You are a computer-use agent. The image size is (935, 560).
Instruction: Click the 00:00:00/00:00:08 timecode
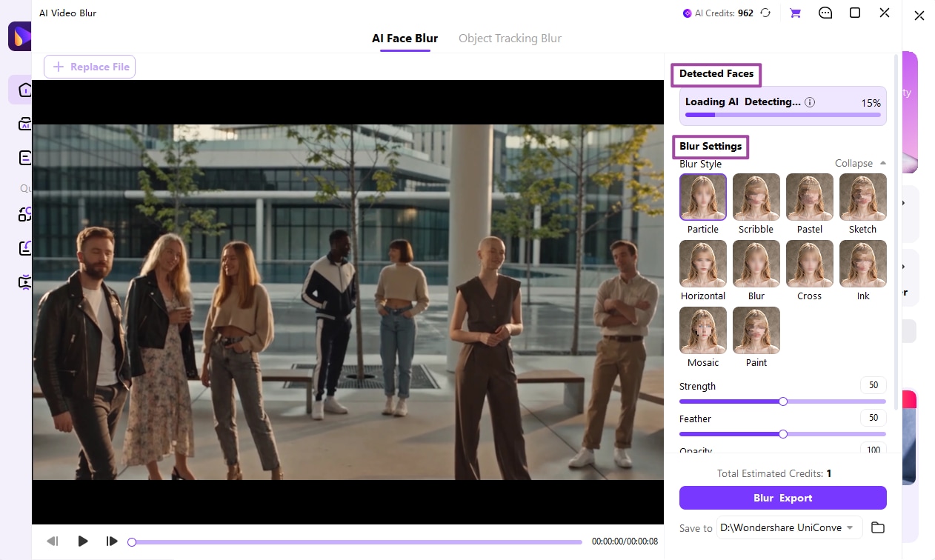click(625, 542)
